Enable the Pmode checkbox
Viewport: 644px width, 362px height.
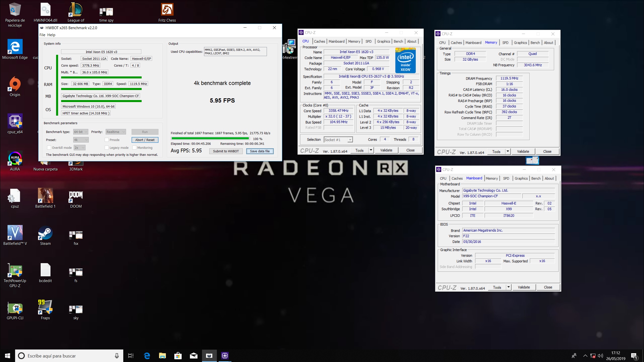pos(107,140)
